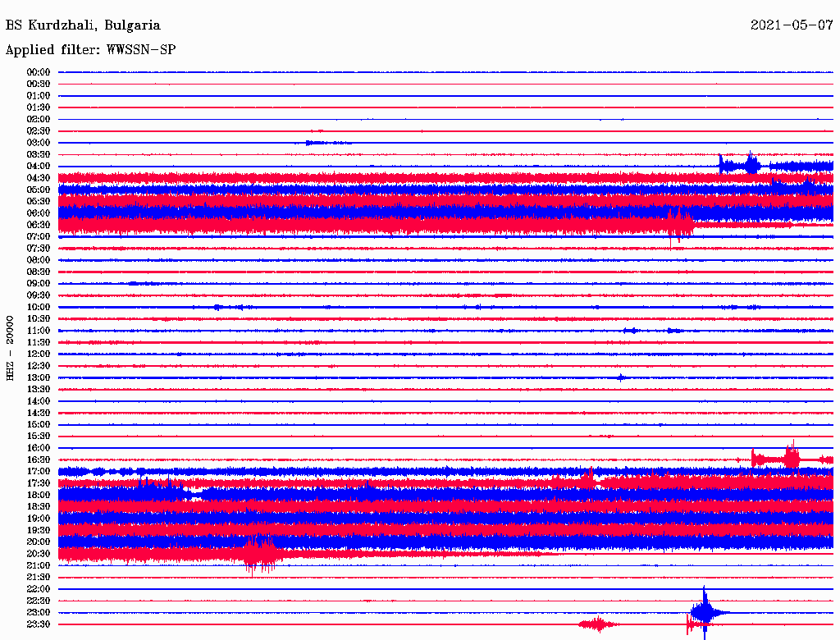
Task: Click the '02:00' time label
Action: 39,119
